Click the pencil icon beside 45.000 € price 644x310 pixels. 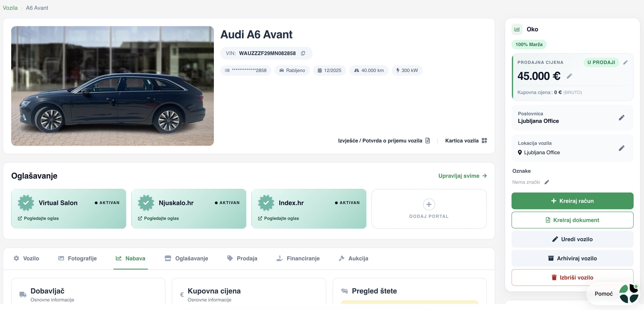click(x=569, y=76)
